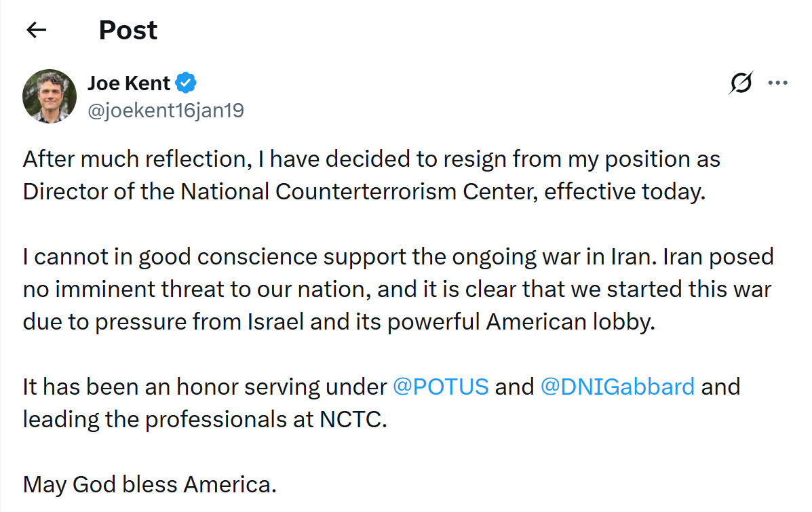Image resolution: width=812 pixels, height=512 pixels.
Task: Click the "May God bless America" line
Action: coord(149,484)
